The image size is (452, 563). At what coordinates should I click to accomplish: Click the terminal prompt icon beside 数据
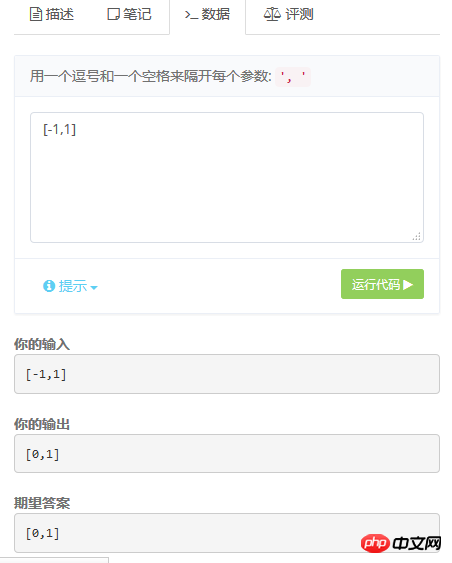[191, 15]
